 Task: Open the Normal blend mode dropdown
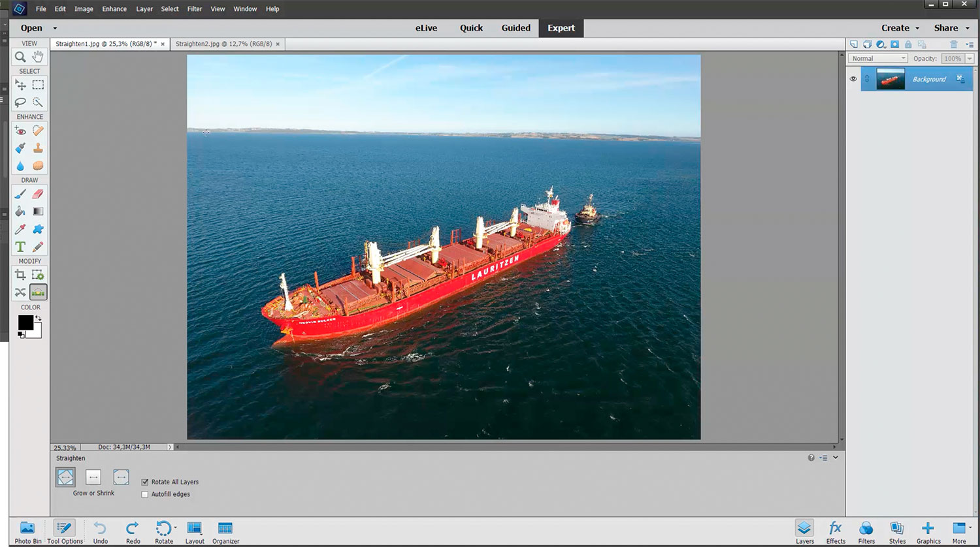(878, 59)
